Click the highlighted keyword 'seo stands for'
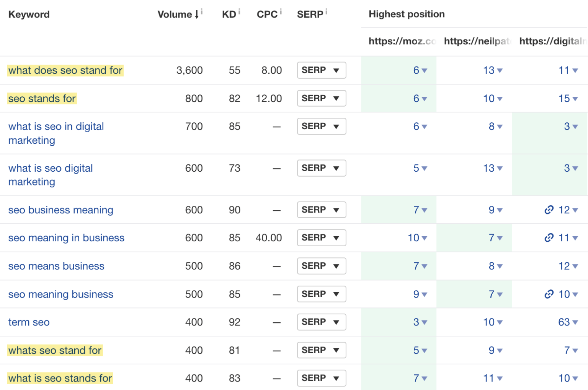 coord(42,98)
